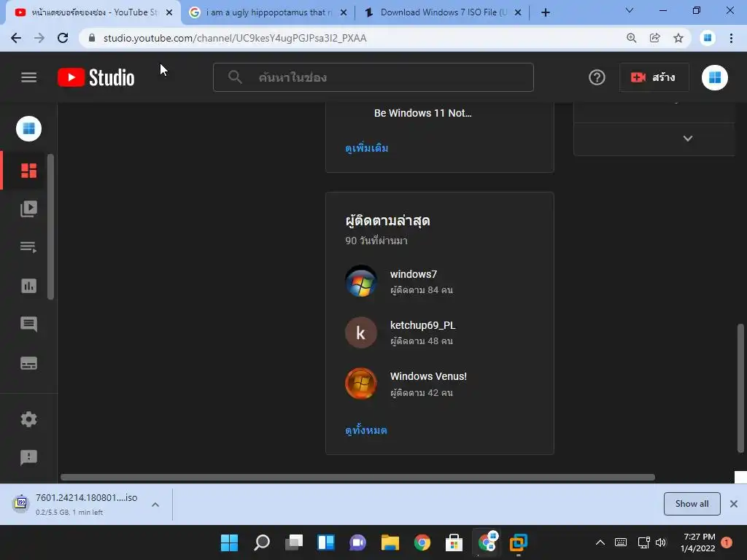The image size is (747, 560).
Task: Open the help question mark icon
Action: pyautogui.click(x=597, y=77)
